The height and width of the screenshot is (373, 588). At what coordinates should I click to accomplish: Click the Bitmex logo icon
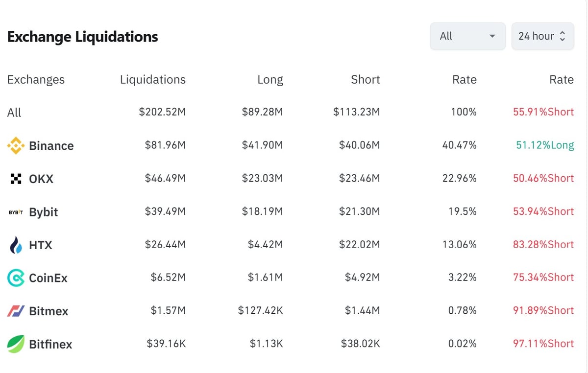(16, 311)
